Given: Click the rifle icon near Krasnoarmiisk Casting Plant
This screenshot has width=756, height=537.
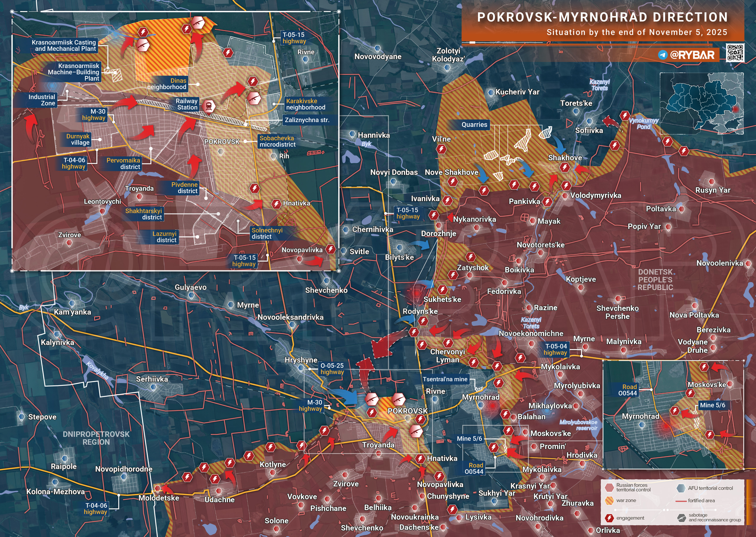Looking at the screenshot, I should pos(143,46).
